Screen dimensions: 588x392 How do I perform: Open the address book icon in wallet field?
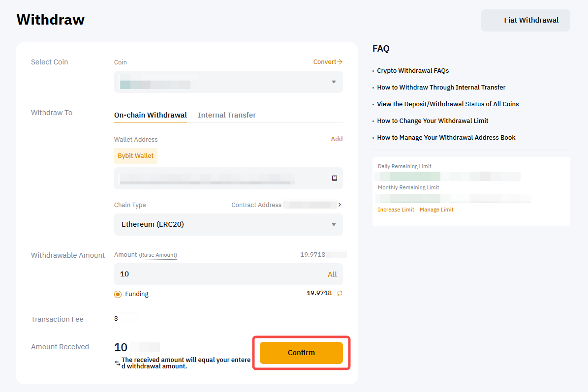click(x=335, y=179)
